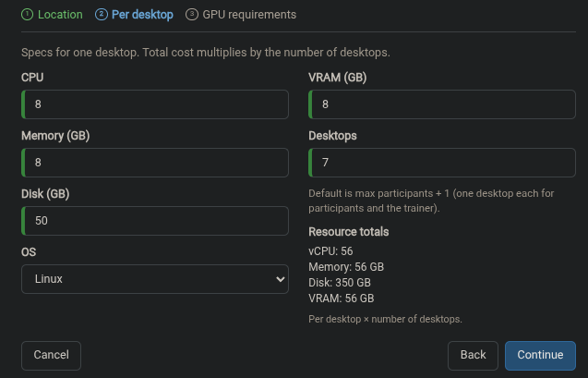Focus the Memory (GB) input field
588x378 pixels.
[155, 163]
